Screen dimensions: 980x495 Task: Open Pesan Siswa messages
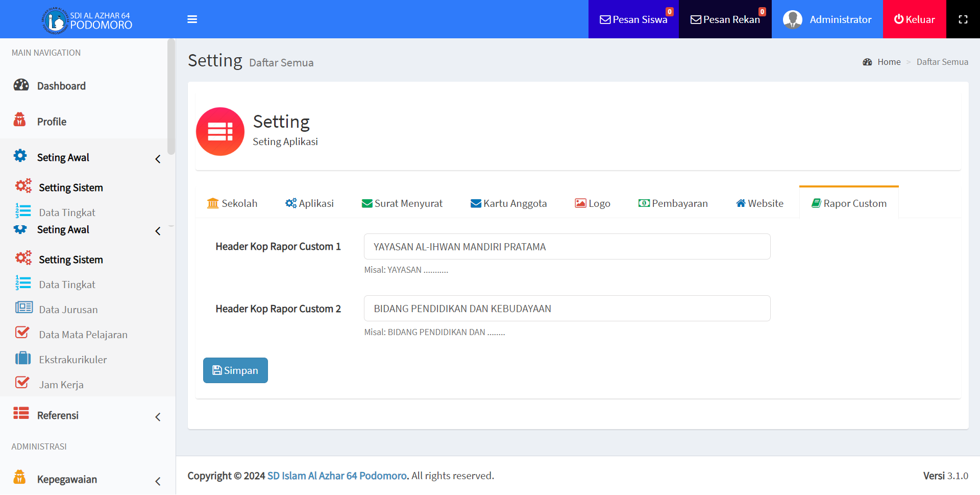633,19
